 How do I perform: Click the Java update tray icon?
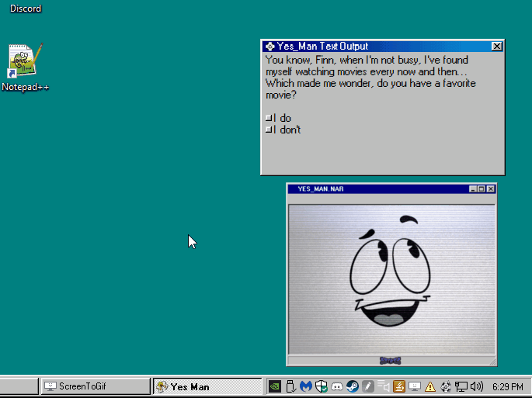point(398,386)
